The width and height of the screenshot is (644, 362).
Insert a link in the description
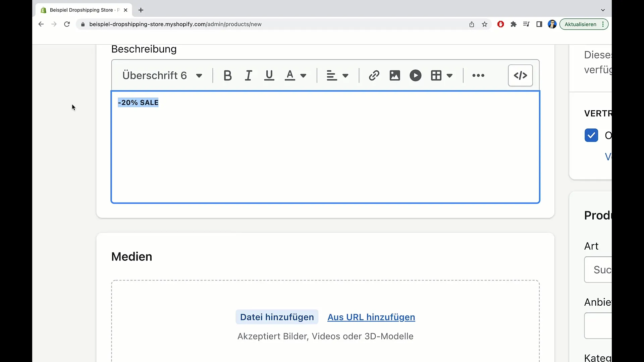click(374, 75)
